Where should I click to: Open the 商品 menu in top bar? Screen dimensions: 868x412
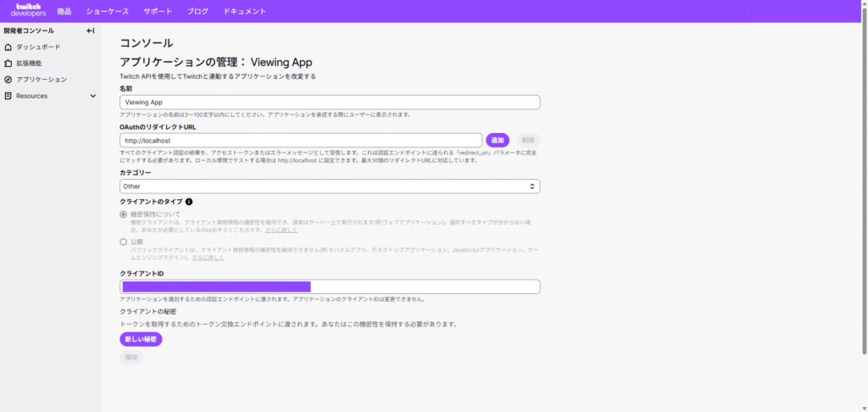click(64, 11)
